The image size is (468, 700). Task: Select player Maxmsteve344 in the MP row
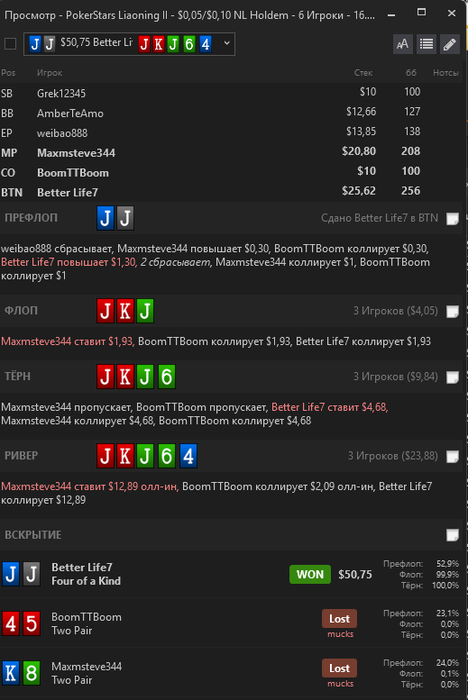(76, 153)
